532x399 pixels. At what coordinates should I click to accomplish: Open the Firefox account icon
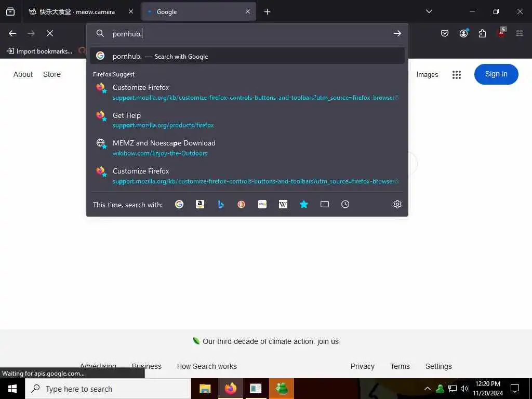(x=463, y=33)
